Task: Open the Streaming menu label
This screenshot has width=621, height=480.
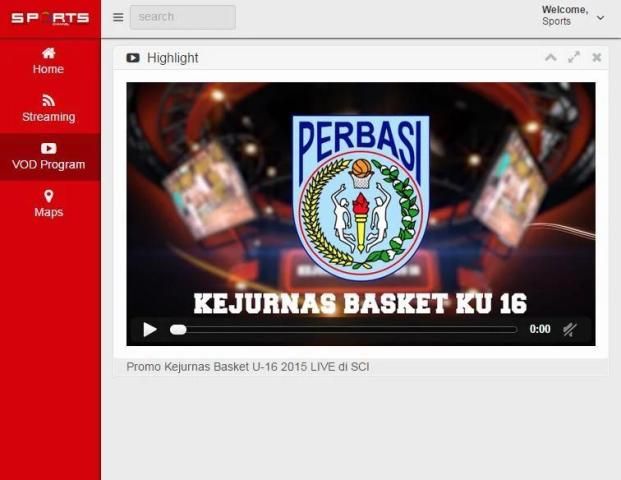Action: [48, 117]
